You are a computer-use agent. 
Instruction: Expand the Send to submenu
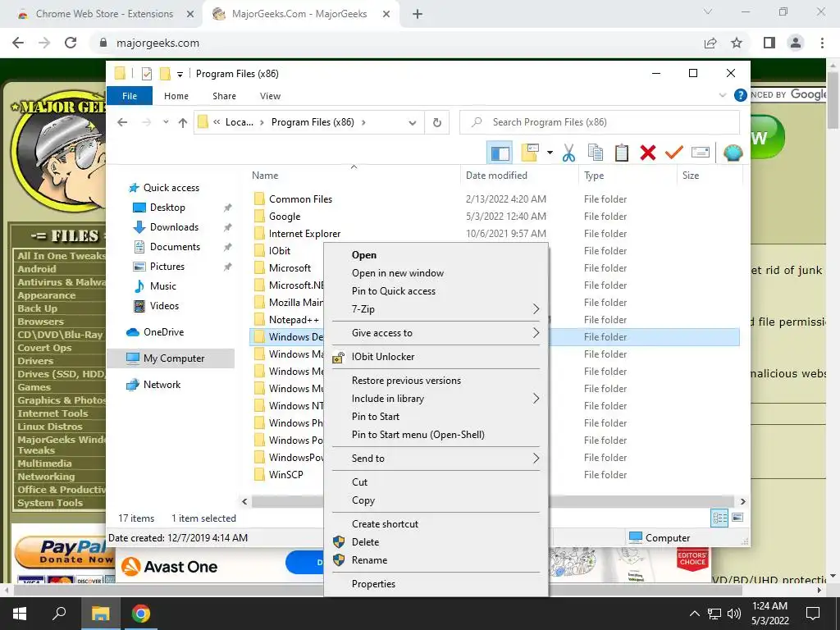tap(436, 459)
